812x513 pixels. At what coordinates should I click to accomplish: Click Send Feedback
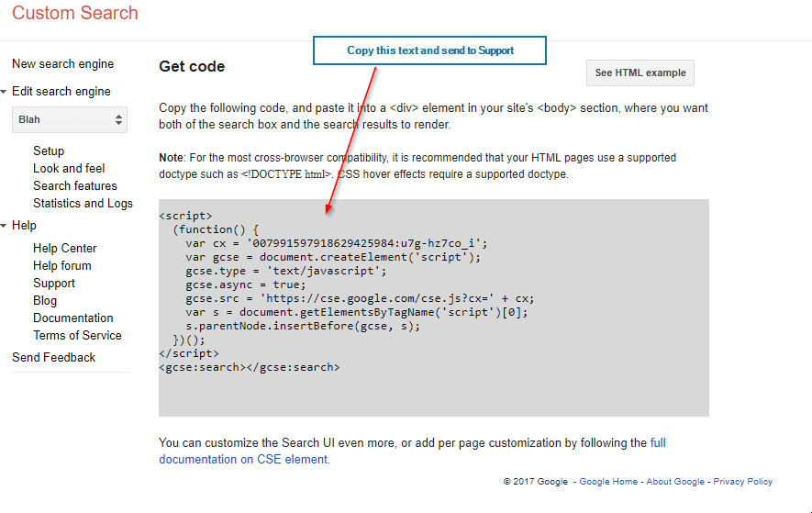click(54, 357)
